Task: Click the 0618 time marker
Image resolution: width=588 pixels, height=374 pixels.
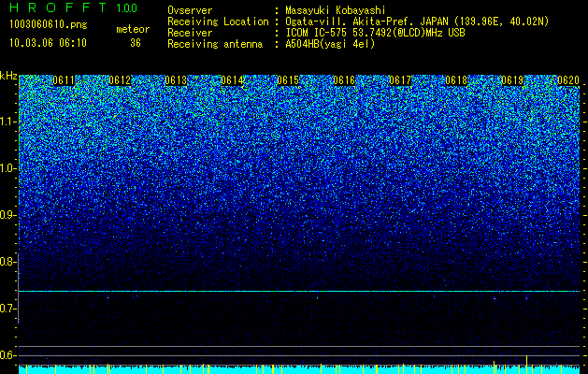Action: coord(456,80)
